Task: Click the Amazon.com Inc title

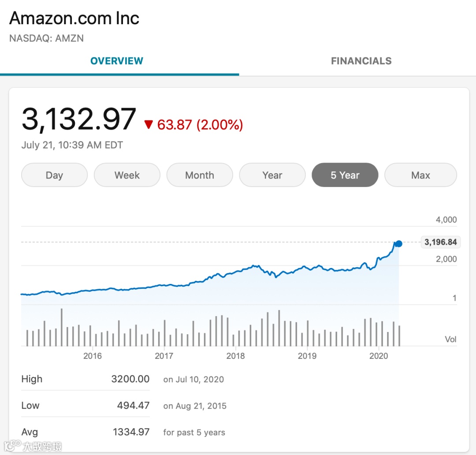Action: click(x=74, y=18)
